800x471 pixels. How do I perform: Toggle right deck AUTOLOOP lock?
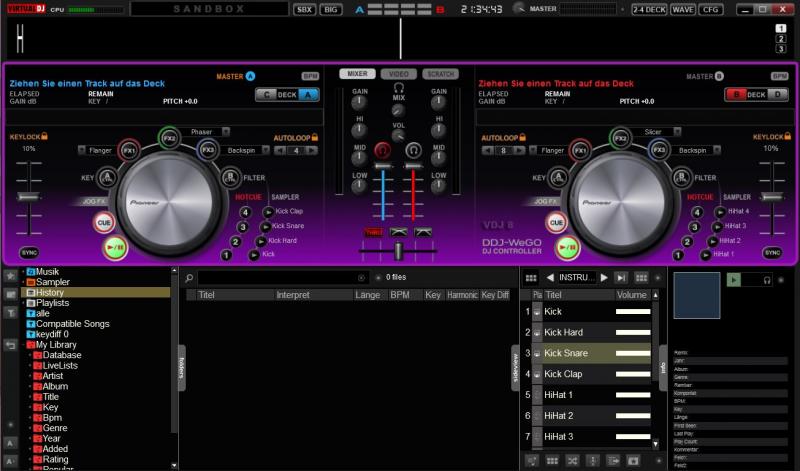point(504,138)
